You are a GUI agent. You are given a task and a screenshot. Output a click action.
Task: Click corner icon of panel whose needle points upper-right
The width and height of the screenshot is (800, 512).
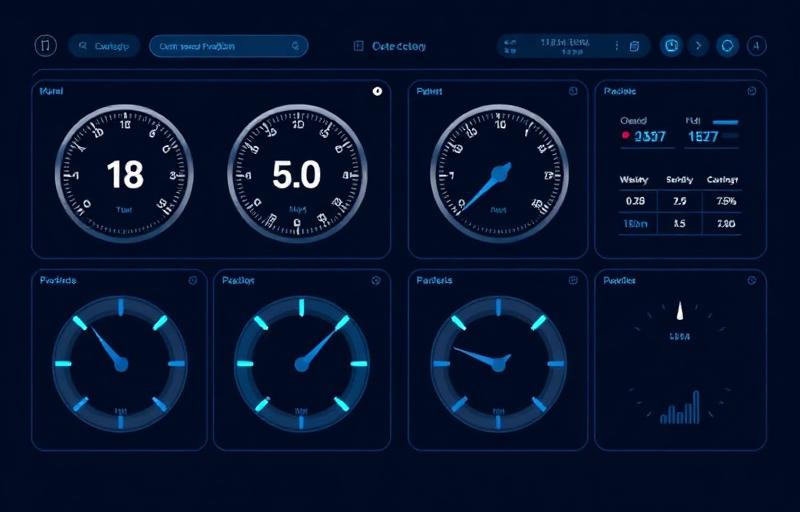pos(376,280)
